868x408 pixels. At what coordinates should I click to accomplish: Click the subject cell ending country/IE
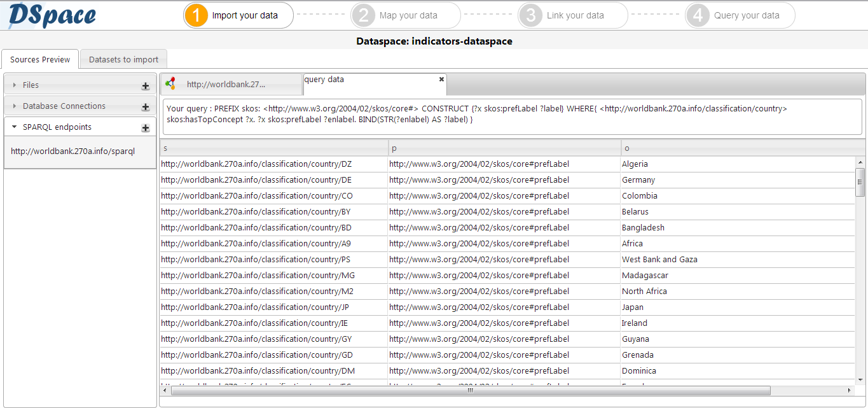point(273,323)
